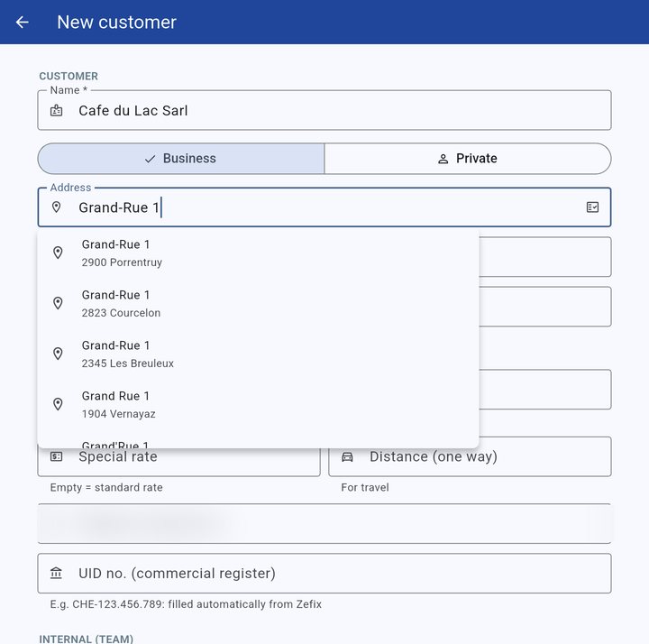
Task: Select the Business customer type
Action: (x=181, y=159)
